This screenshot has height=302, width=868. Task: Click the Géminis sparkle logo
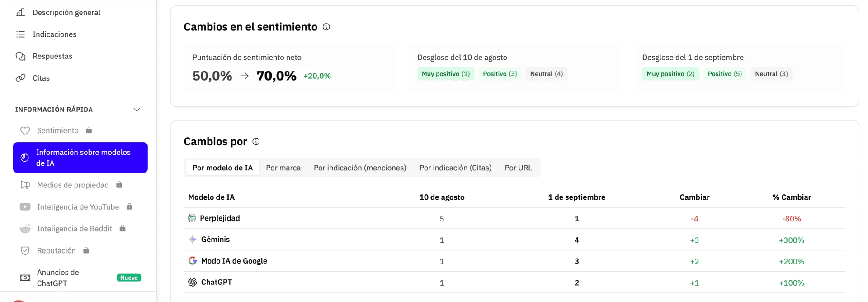[193, 240]
